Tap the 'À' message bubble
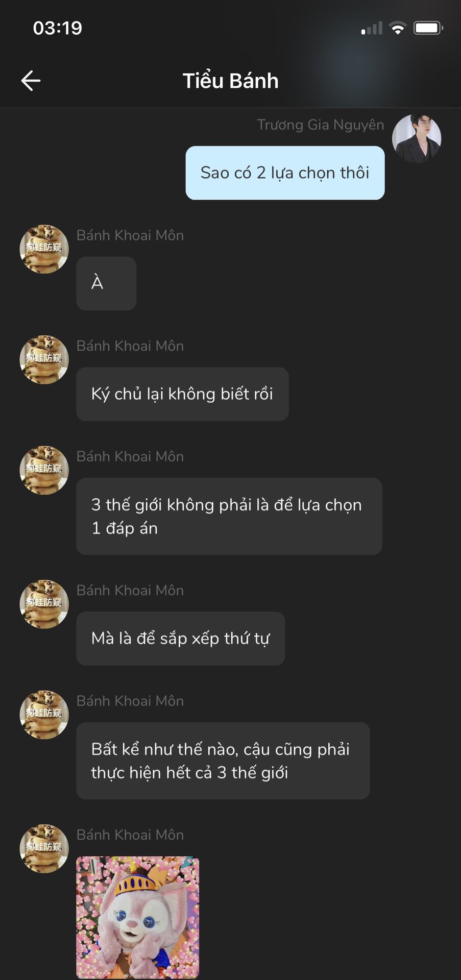This screenshot has height=980, width=461. click(x=106, y=283)
